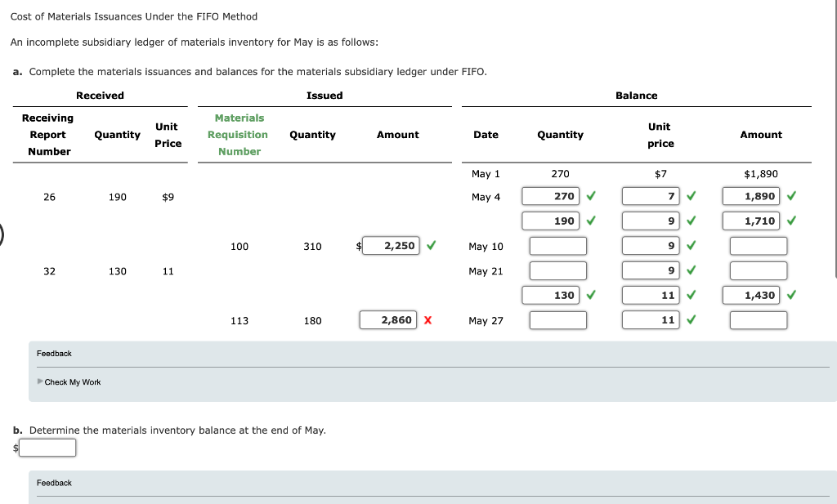The image size is (837, 504).
Task: Click the upper Feedback bar label
Action: [x=54, y=353]
